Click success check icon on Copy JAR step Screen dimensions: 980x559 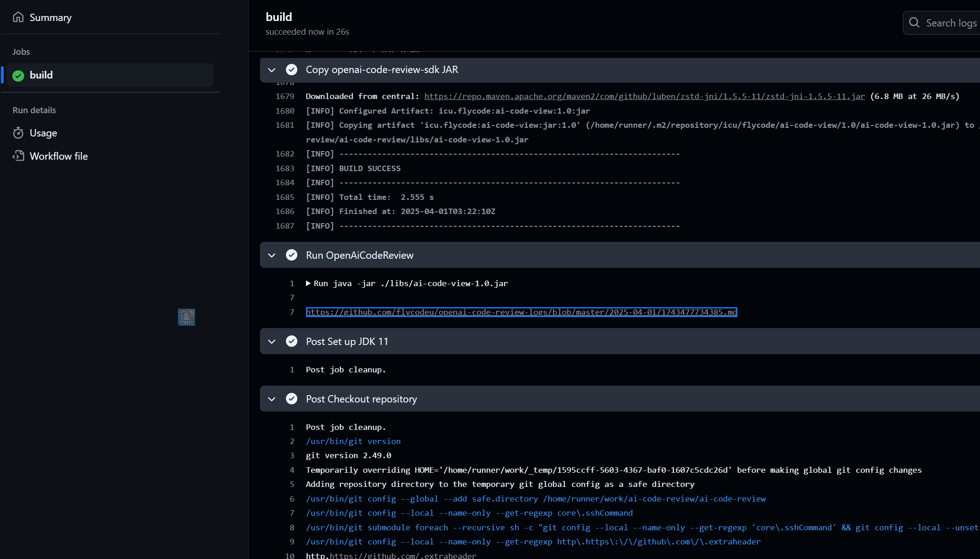pyautogui.click(x=291, y=69)
